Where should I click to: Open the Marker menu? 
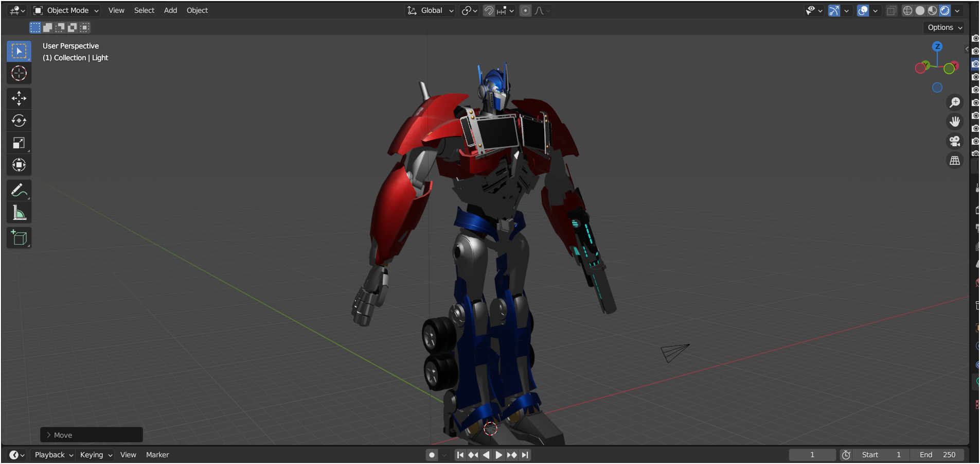click(157, 455)
